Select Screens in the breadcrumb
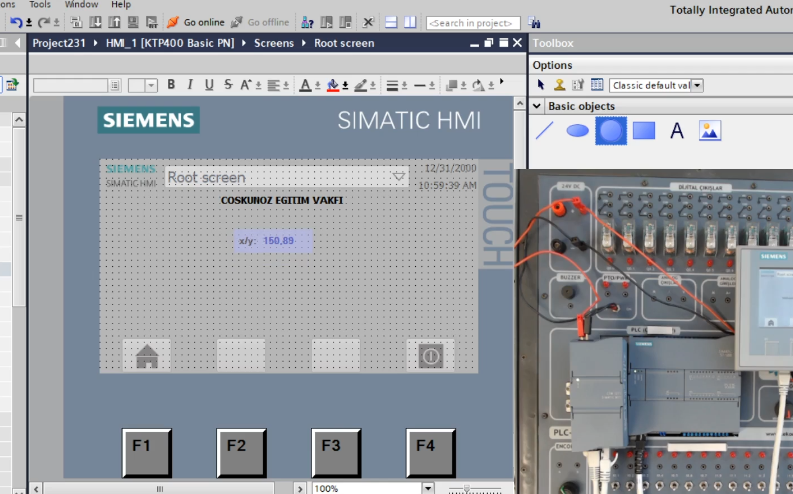This screenshot has height=494, width=793. (274, 43)
